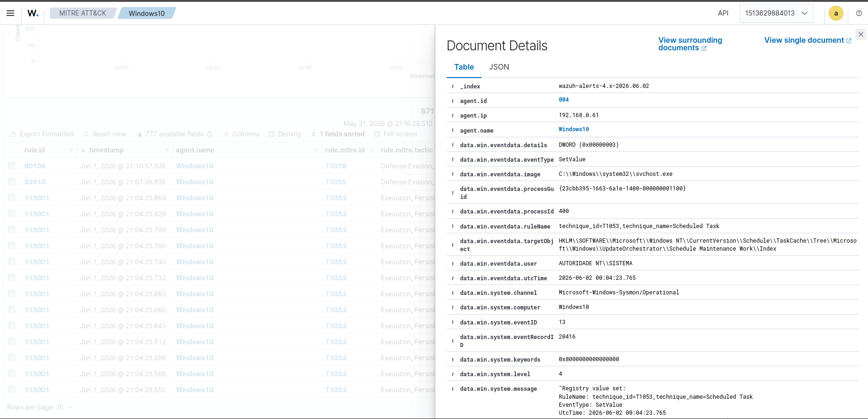
Task: Open the API selector dropdown 1513629884013
Action: 776,13
